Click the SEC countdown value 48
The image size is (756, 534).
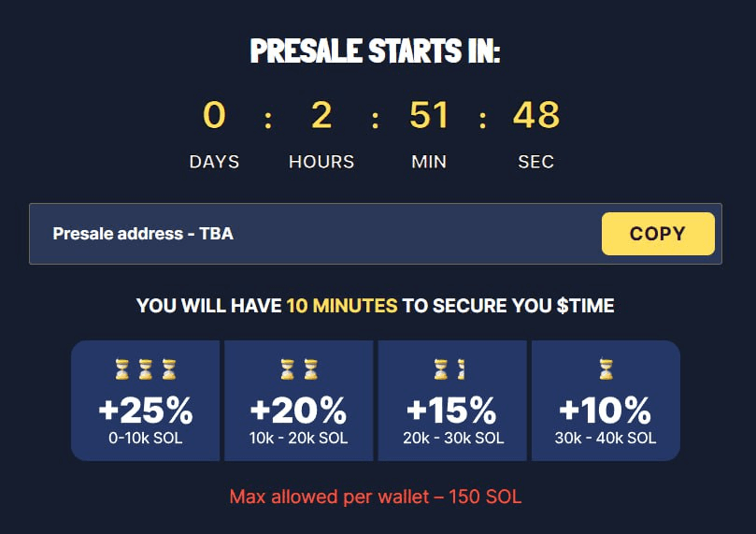[536, 115]
